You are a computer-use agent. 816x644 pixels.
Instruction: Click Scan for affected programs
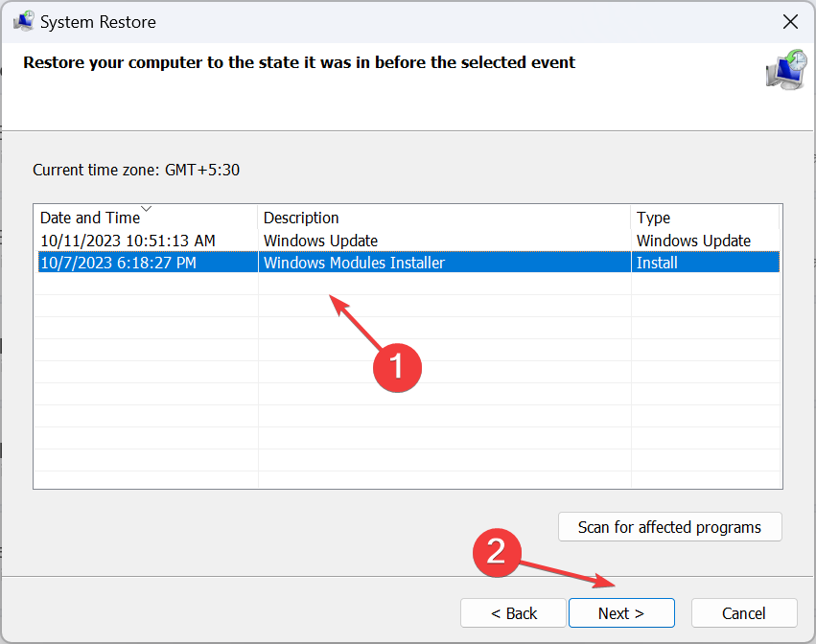click(669, 527)
